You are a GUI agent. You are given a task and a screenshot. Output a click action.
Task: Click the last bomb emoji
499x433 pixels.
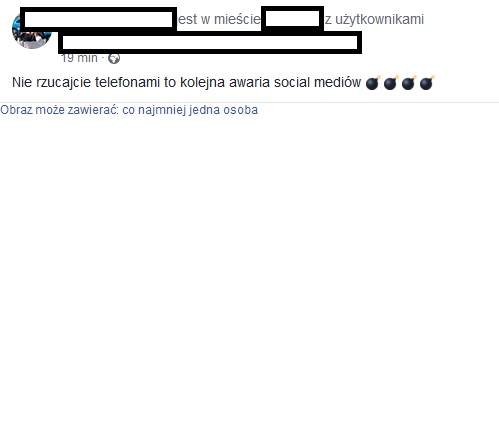[427, 83]
